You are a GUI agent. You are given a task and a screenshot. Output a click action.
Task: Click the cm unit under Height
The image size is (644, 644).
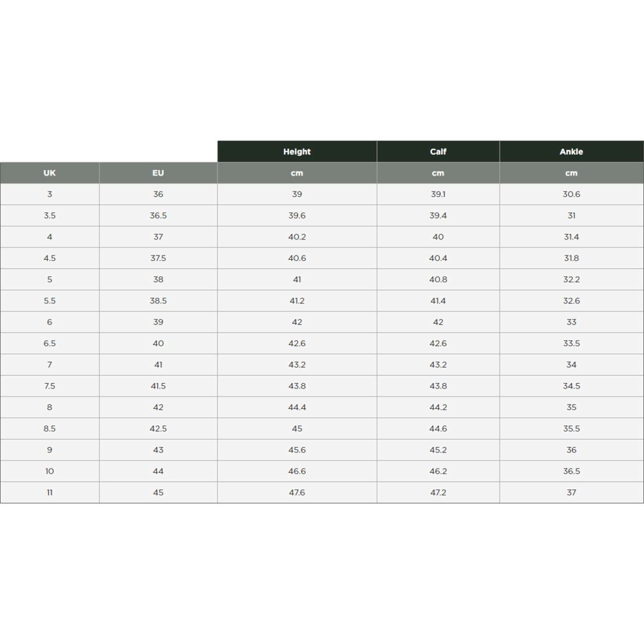[x=297, y=173]
